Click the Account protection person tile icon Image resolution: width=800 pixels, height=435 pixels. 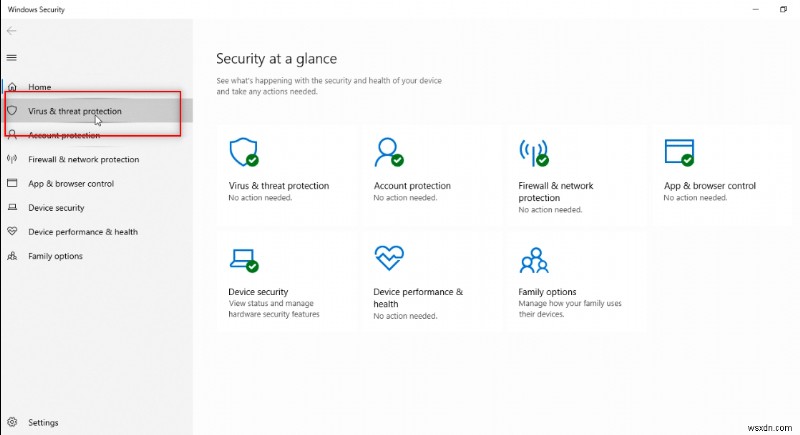pos(388,152)
